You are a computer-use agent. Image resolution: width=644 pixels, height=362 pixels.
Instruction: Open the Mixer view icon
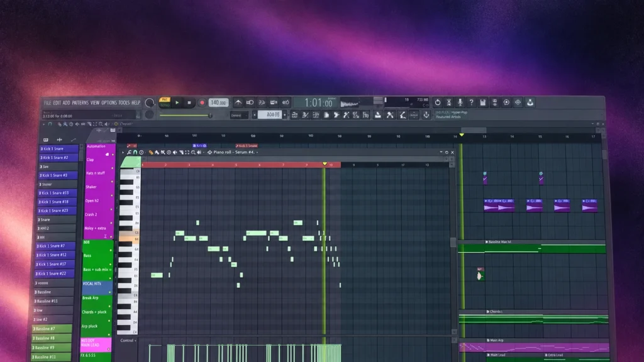[x=326, y=116]
